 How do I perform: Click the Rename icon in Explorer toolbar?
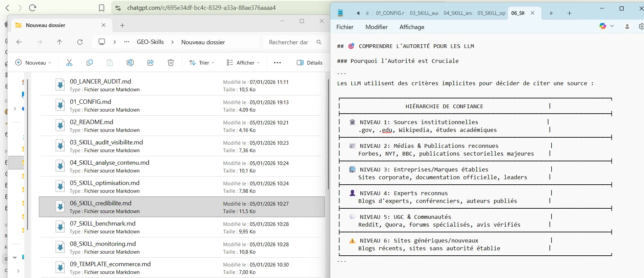coord(130,63)
